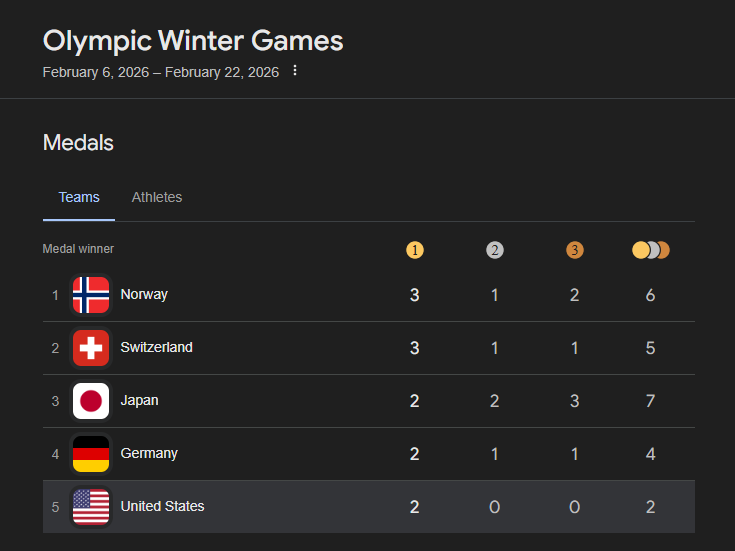This screenshot has height=551, width=735.
Task: Click the gold medal column icon
Action: click(x=415, y=250)
